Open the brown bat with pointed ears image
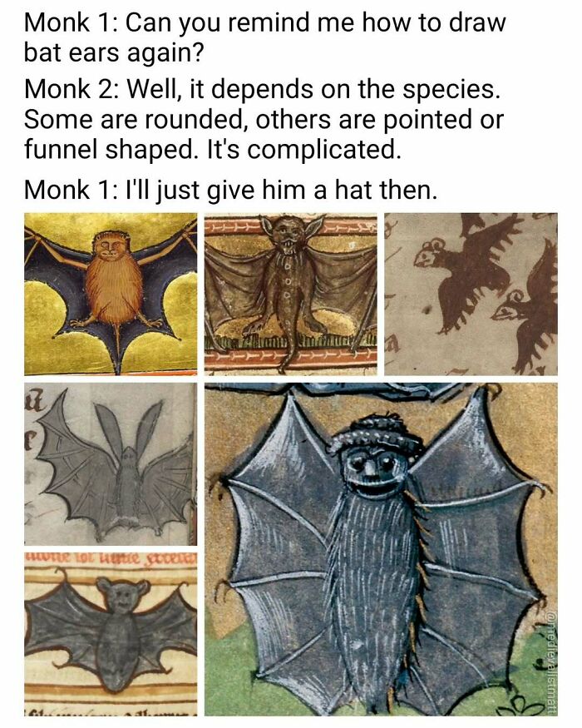 (x=290, y=294)
